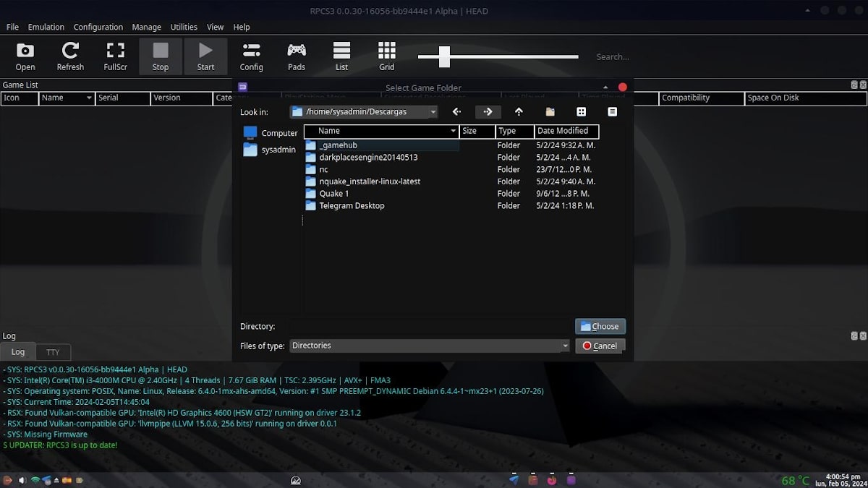Screen dimensions: 868x488
Task: Create a new folder in the dialog
Action: click(x=550, y=111)
